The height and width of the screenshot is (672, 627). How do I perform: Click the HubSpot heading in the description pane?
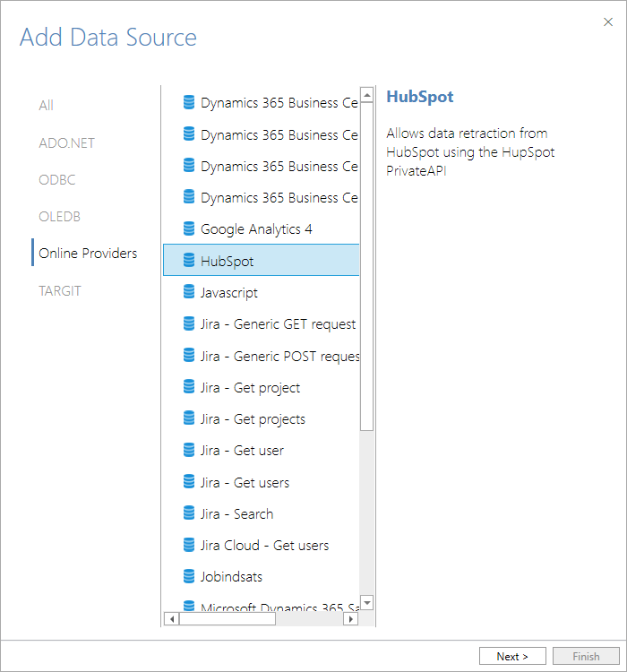coord(419,97)
